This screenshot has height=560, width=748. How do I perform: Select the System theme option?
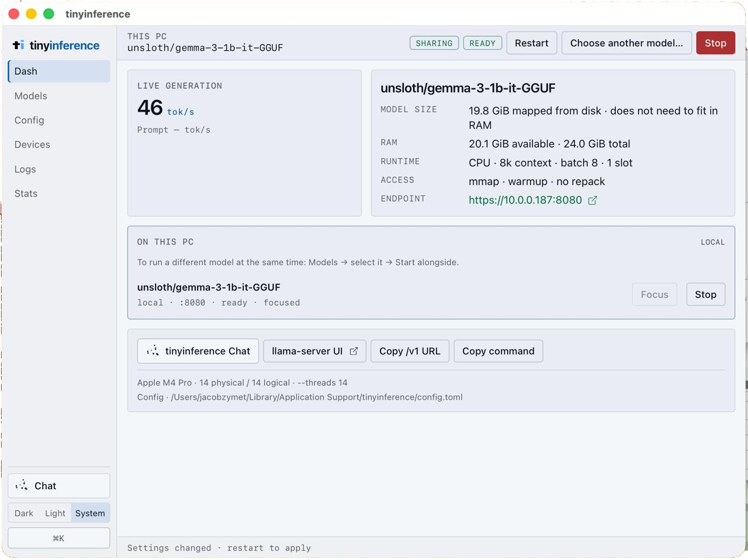click(90, 513)
